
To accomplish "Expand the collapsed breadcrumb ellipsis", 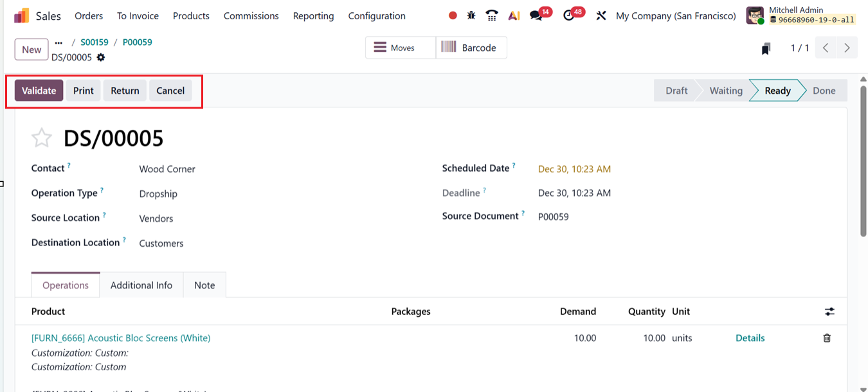I will 59,42.
